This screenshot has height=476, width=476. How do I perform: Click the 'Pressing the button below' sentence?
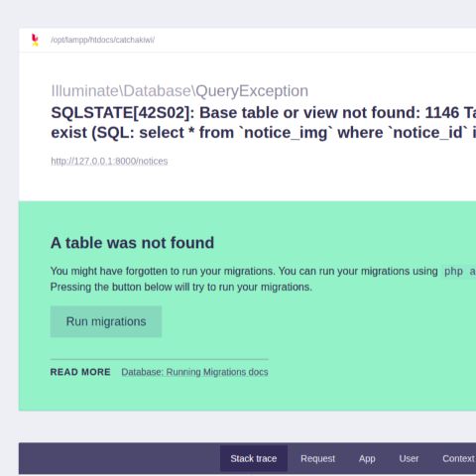(x=181, y=287)
